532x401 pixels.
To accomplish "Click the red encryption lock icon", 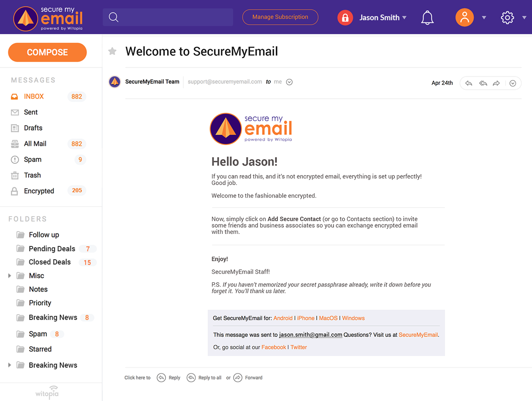I will (345, 18).
